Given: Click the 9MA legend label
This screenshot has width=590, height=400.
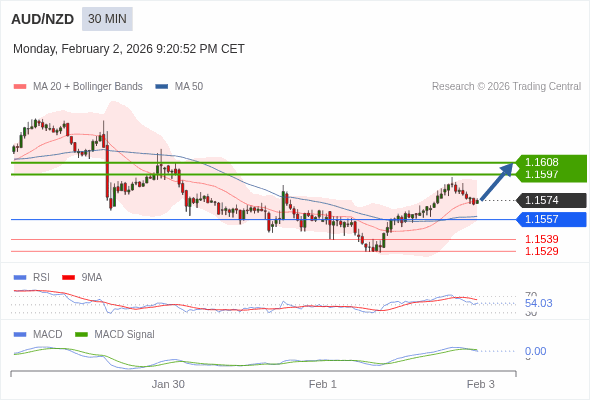Looking at the screenshot, I should 91,278.
